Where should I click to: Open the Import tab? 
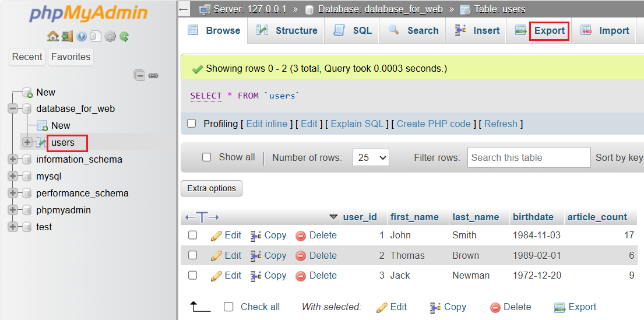tap(604, 31)
